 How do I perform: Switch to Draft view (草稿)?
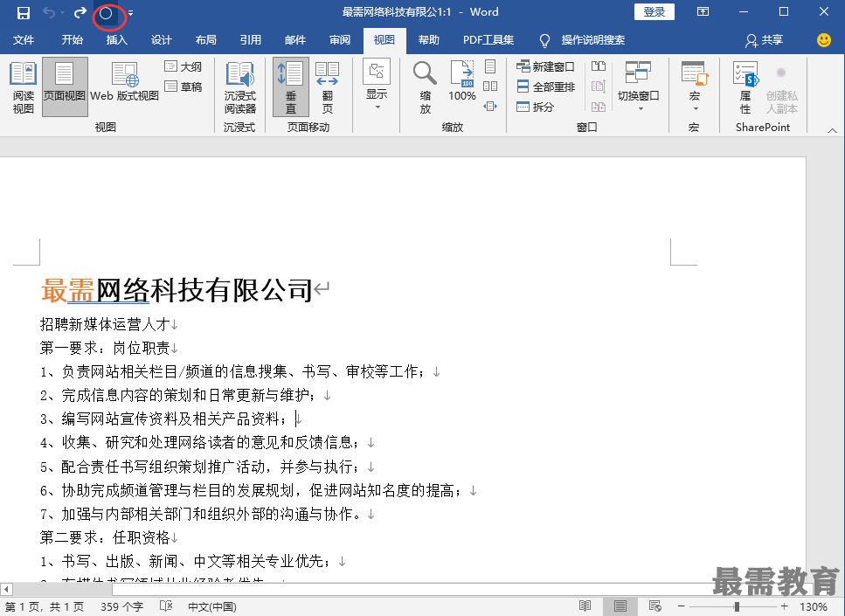pyautogui.click(x=184, y=87)
